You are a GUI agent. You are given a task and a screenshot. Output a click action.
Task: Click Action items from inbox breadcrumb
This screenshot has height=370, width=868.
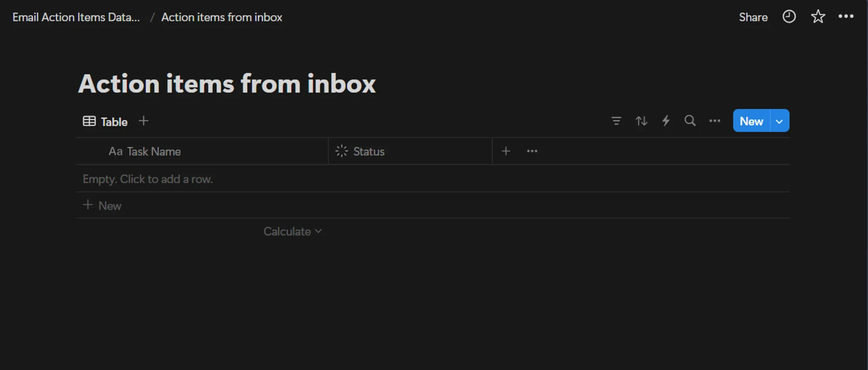click(222, 17)
